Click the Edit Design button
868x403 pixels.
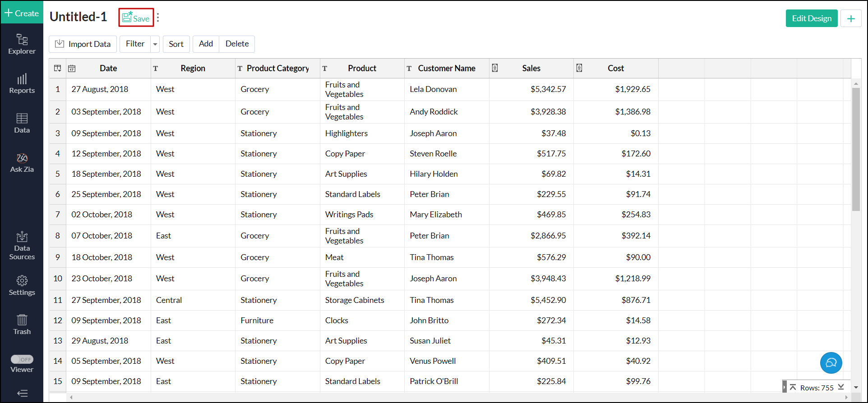811,18
